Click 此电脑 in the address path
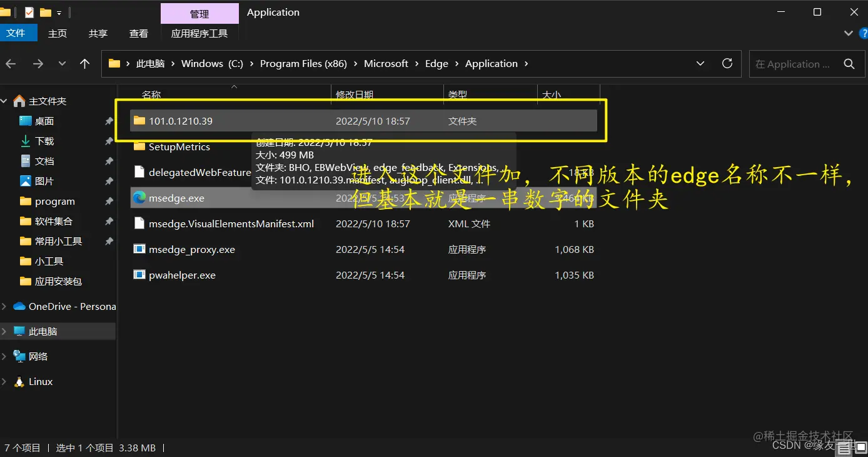 coord(150,64)
